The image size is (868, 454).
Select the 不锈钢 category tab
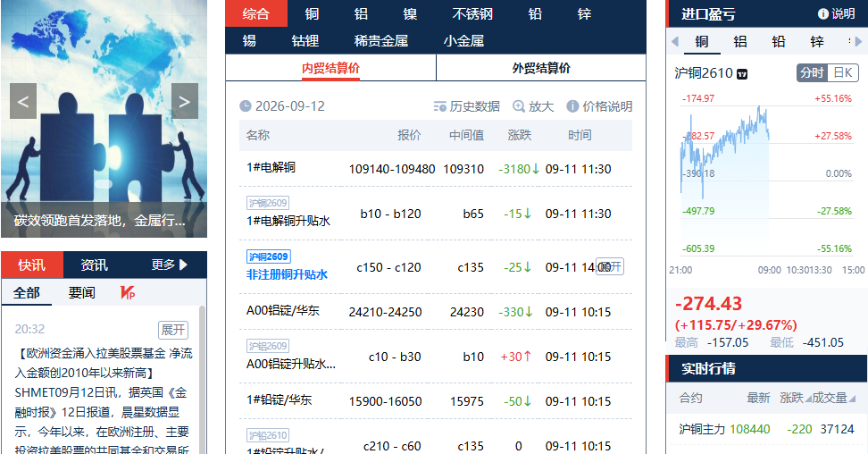tap(472, 14)
